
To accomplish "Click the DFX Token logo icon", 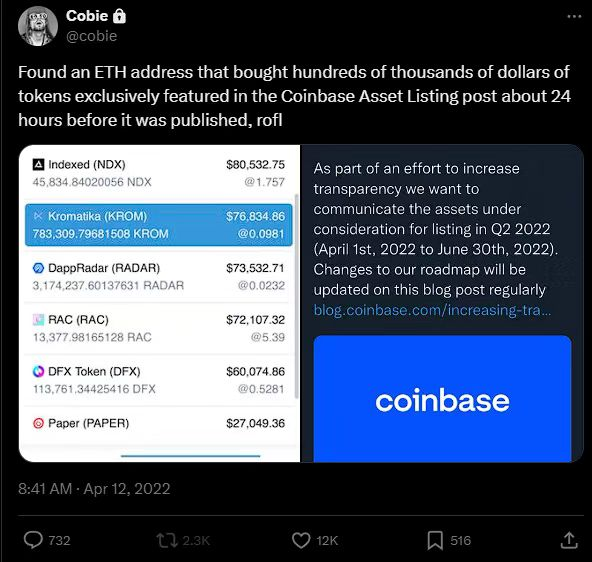I will point(39,371).
